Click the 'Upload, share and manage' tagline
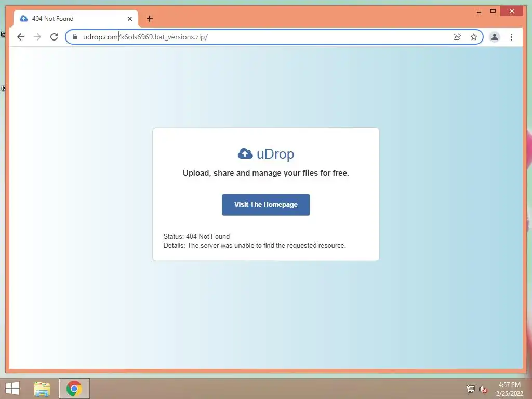 point(265,173)
